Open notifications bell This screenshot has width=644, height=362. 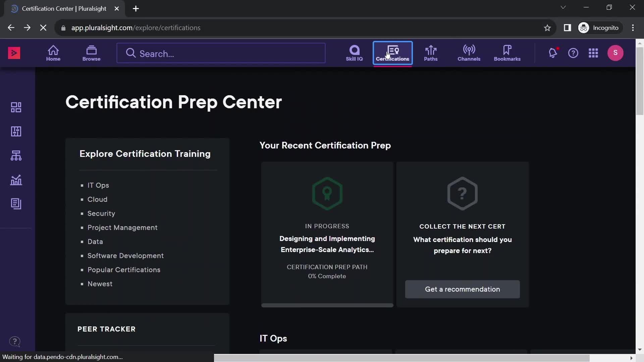[553, 53]
